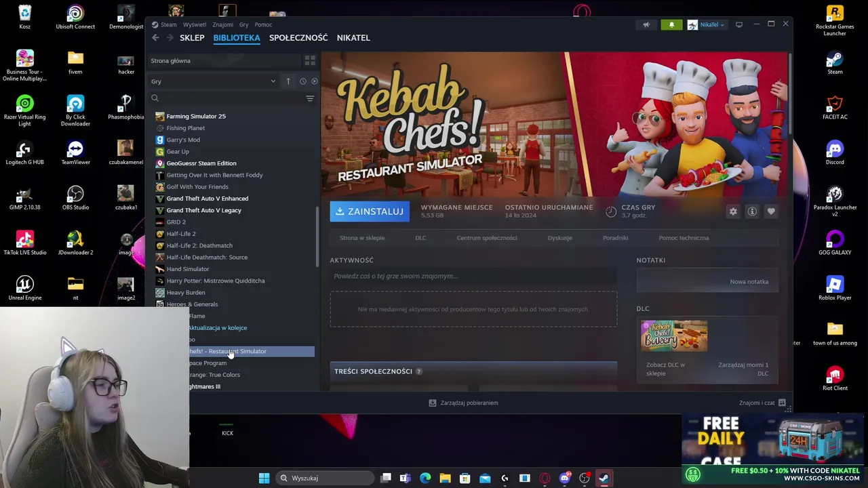Open Discord from taskbar

pos(564,478)
